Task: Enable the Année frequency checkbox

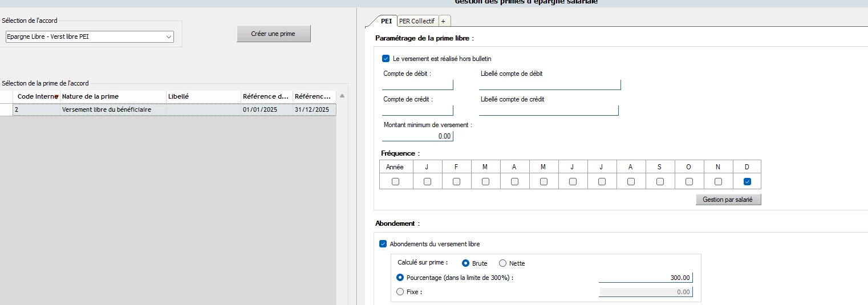Action: click(x=395, y=181)
